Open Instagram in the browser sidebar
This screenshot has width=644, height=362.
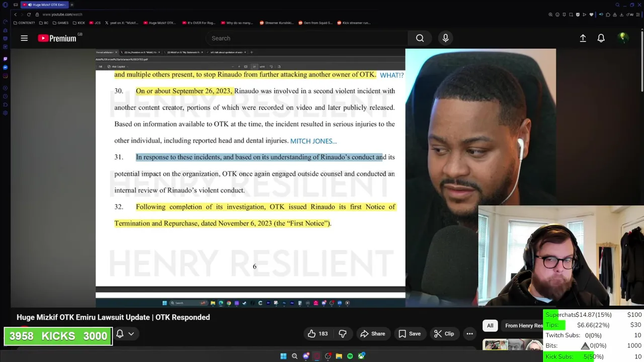click(x=6, y=76)
